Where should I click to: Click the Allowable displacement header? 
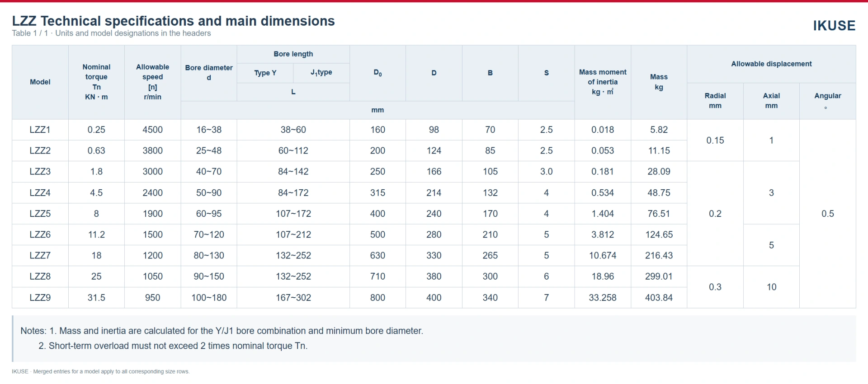[771, 64]
